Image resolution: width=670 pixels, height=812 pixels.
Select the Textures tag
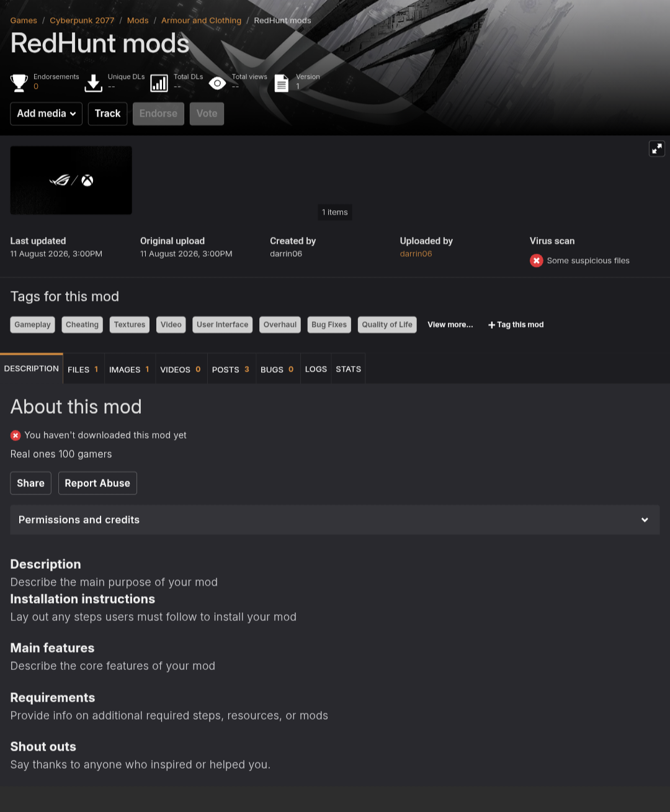tap(130, 324)
